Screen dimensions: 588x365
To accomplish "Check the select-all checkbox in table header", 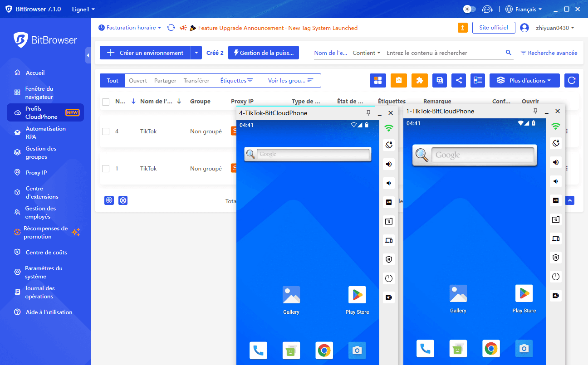I will pos(106,102).
